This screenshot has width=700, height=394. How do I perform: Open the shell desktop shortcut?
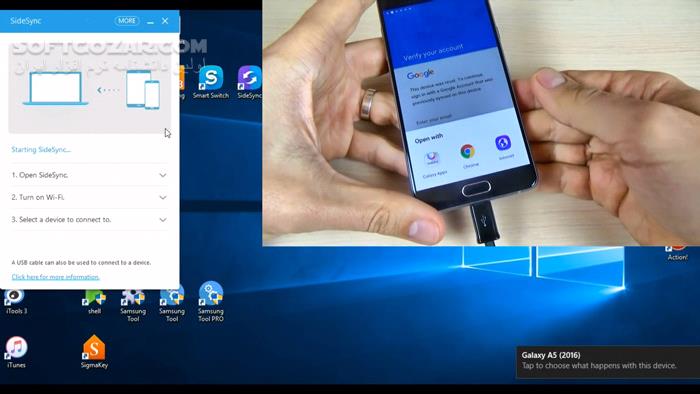click(94, 302)
